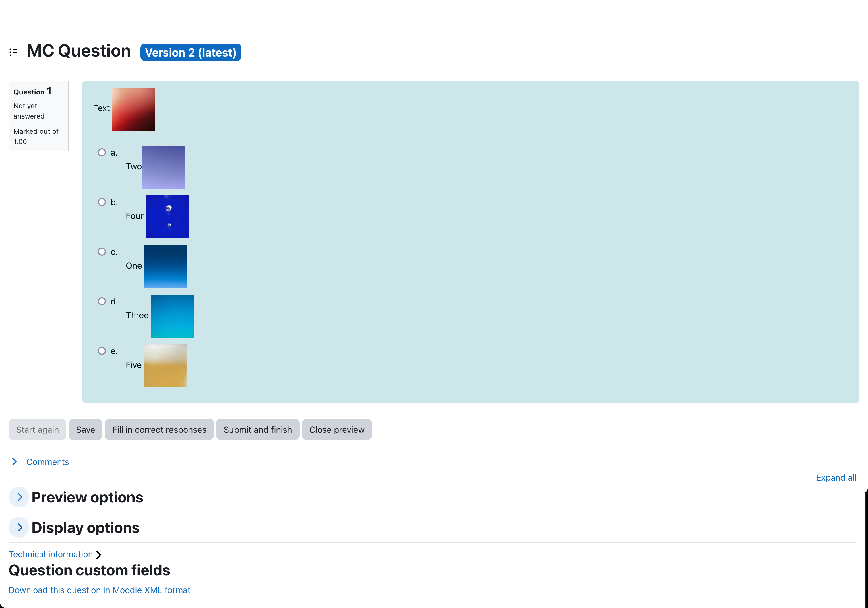Expand the Comments section chevron
This screenshot has height=608, width=868.
[x=14, y=462]
